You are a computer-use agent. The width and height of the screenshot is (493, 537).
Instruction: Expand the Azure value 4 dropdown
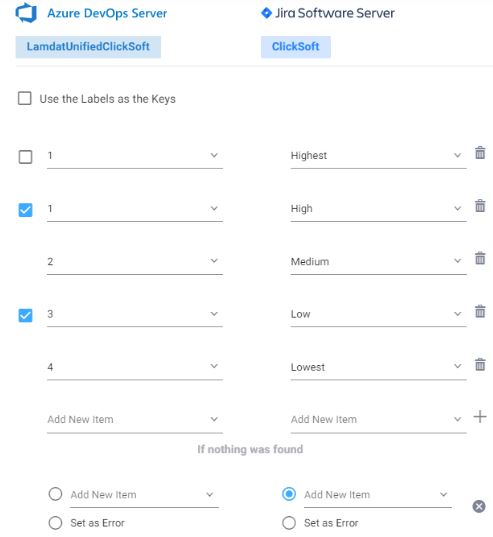coord(135,367)
